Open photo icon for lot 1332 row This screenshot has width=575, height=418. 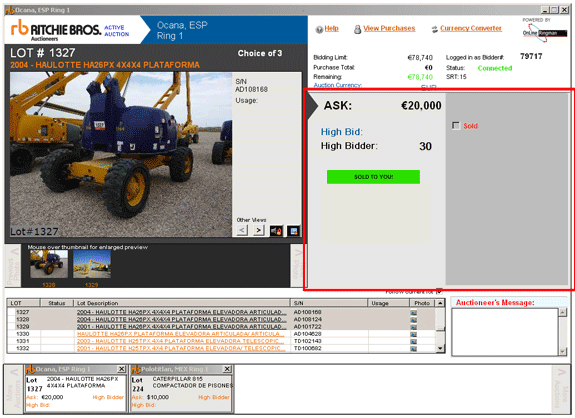(414, 348)
